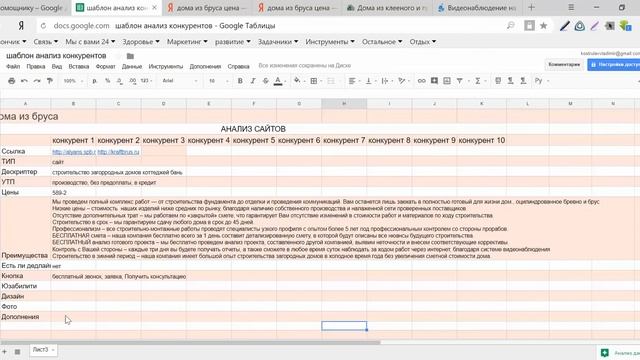Image resolution: width=640 pixels, height=360 pixels.
Task: Open the zoom 100% dropdown
Action: [73, 81]
